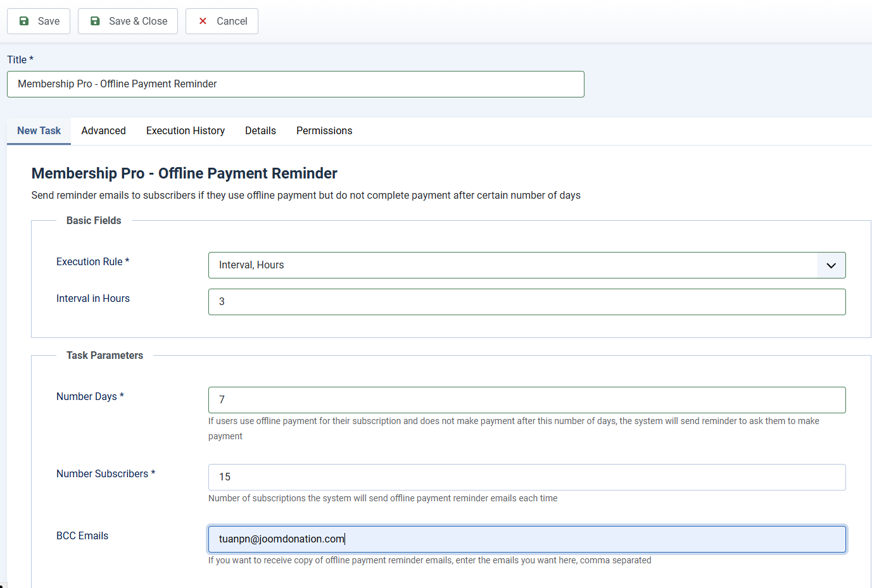Screen dimensions: 872x588
Task: Click the red X icon on Cancel
Action: click(203, 22)
